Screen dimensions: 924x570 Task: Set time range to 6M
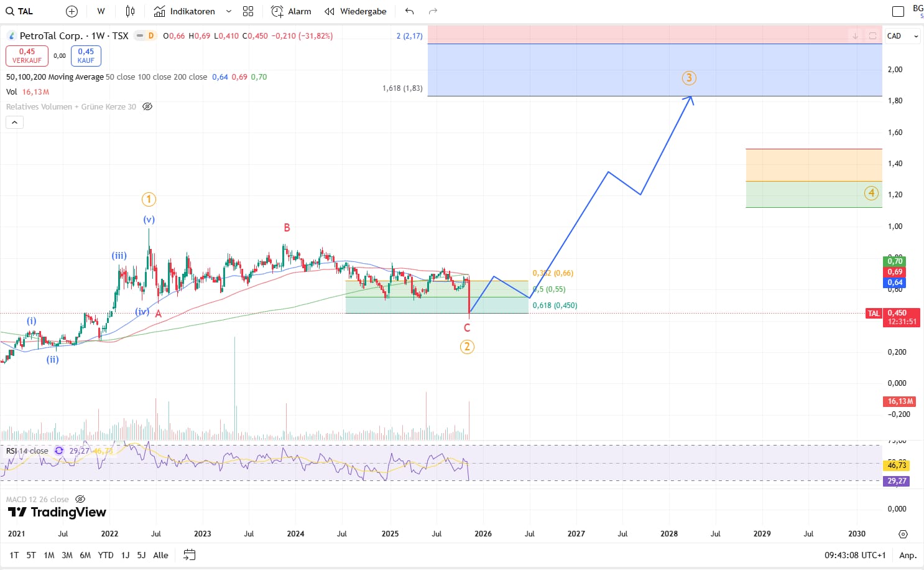pos(85,555)
